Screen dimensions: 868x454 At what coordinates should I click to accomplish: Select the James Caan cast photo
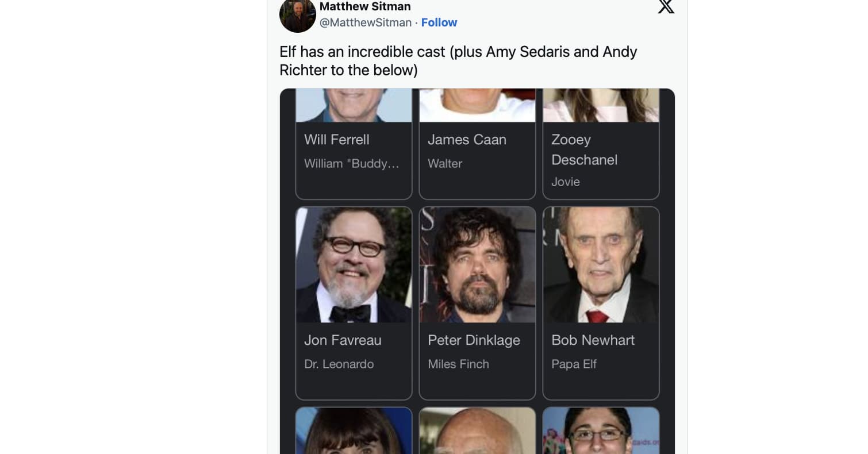tap(477, 106)
